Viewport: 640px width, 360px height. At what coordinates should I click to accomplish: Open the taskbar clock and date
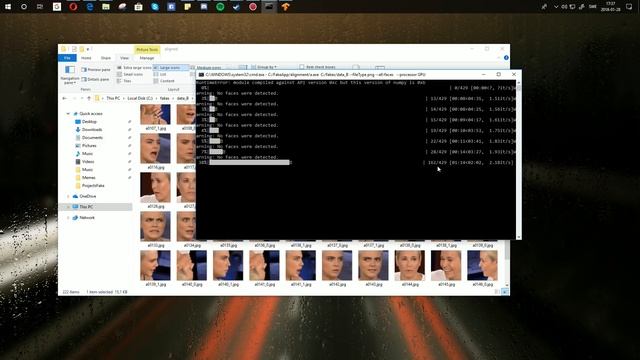click(x=611, y=7)
